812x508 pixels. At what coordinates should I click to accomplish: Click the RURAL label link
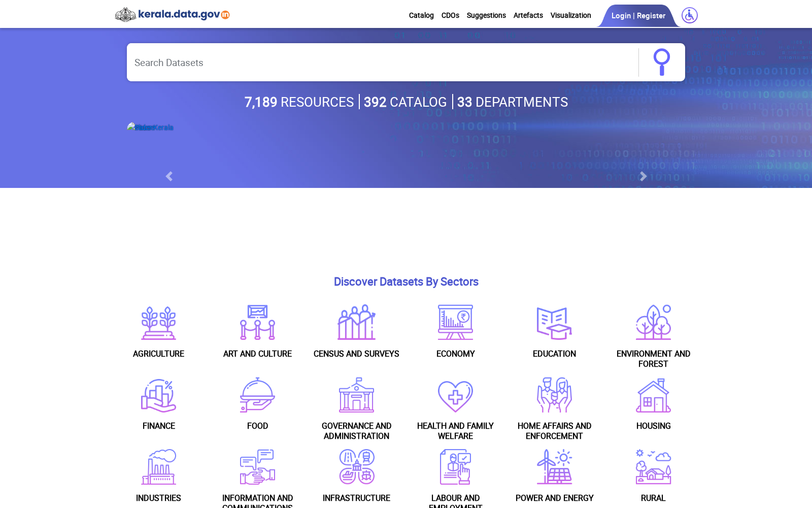click(653, 498)
